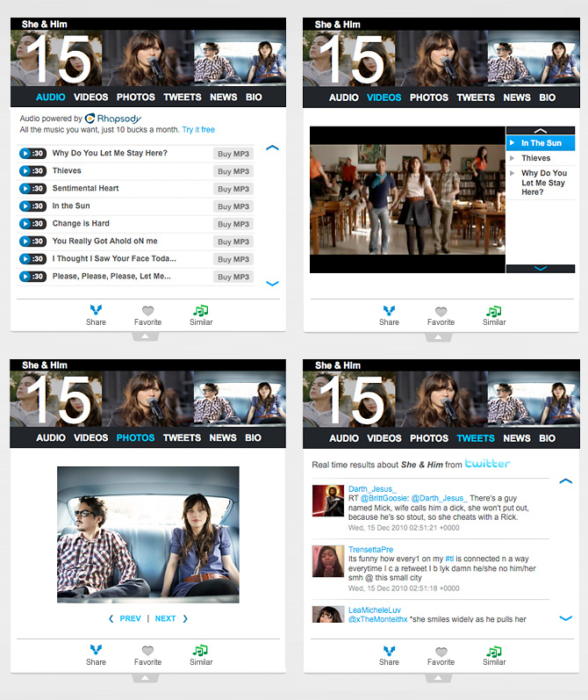Click the video player showing library dance scene
Viewport: 588px width, 700px height.
click(407, 199)
